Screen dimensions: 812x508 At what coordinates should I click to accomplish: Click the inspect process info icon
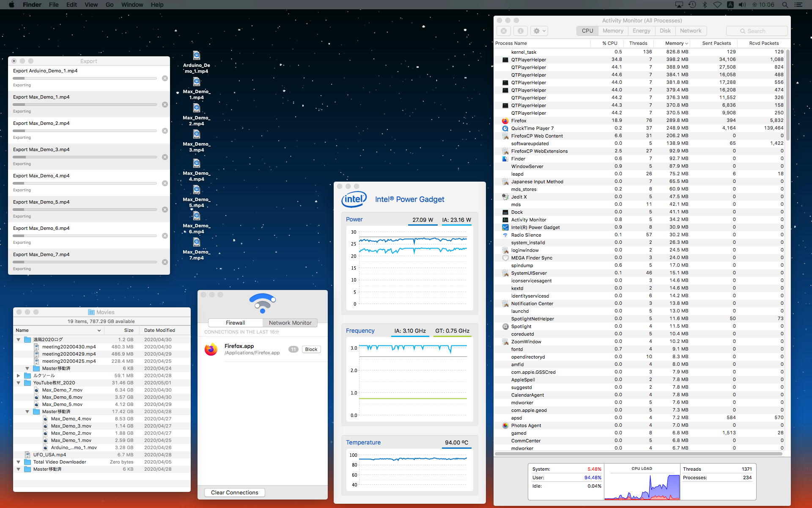pos(521,31)
